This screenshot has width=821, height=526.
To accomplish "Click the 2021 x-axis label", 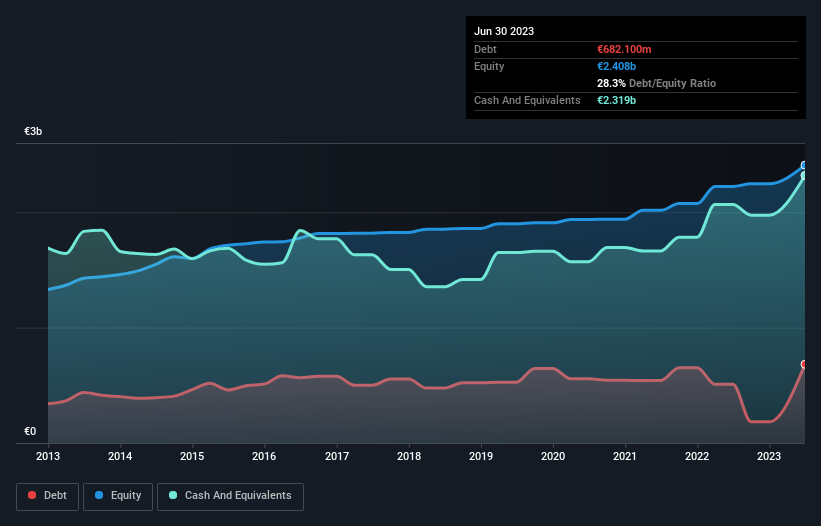I will pyautogui.click(x=625, y=456).
